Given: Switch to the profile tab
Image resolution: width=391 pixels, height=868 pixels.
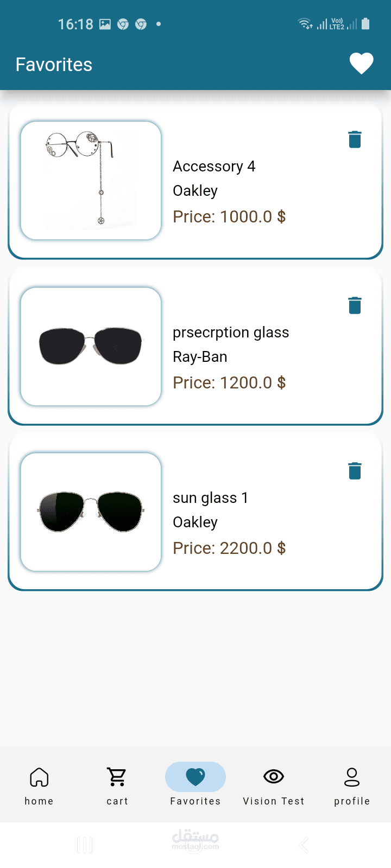Looking at the screenshot, I should pyautogui.click(x=352, y=784).
